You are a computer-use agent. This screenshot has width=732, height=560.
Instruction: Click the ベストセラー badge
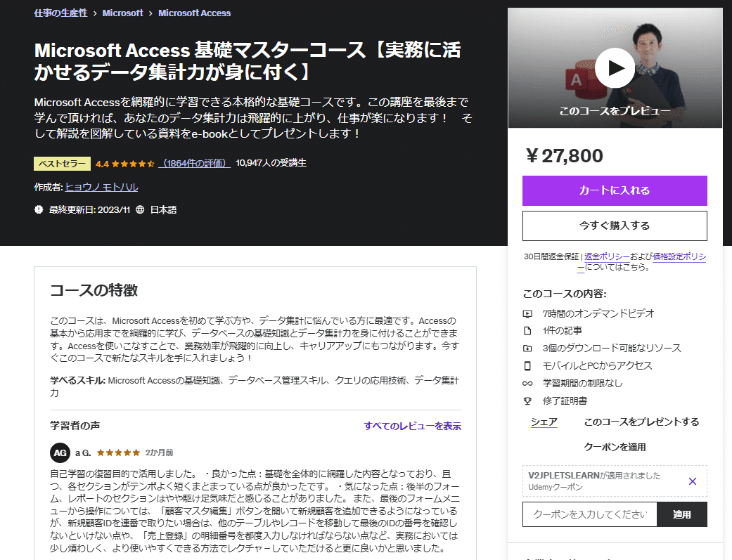click(x=62, y=163)
